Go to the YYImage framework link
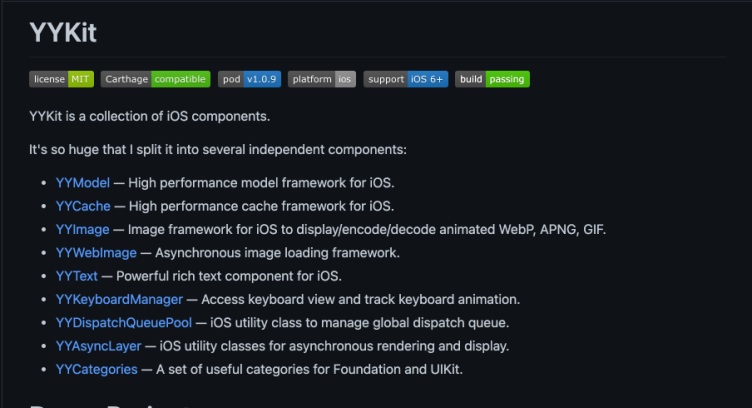Image resolution: width=752 pixels, height=408 pixels. (82, 230)
